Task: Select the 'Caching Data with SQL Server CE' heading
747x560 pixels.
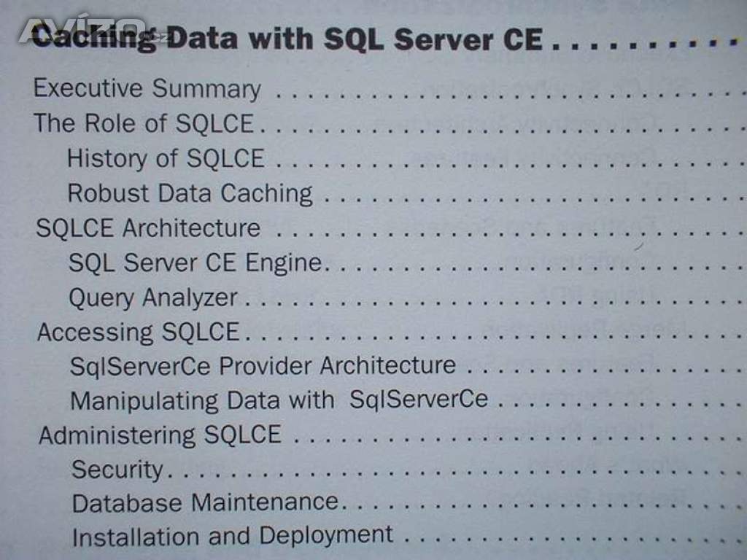Action: tap(288, 38)
